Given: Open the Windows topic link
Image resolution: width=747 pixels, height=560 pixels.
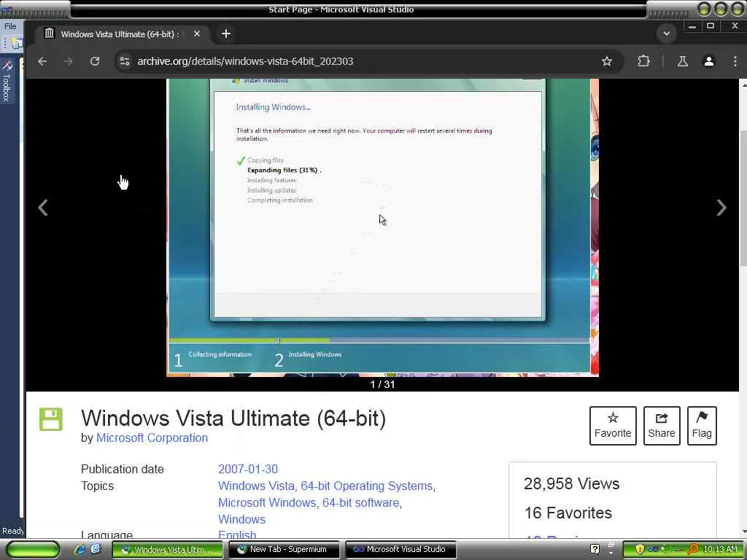Looking at the screenshot, I should [x=241, y=519].
